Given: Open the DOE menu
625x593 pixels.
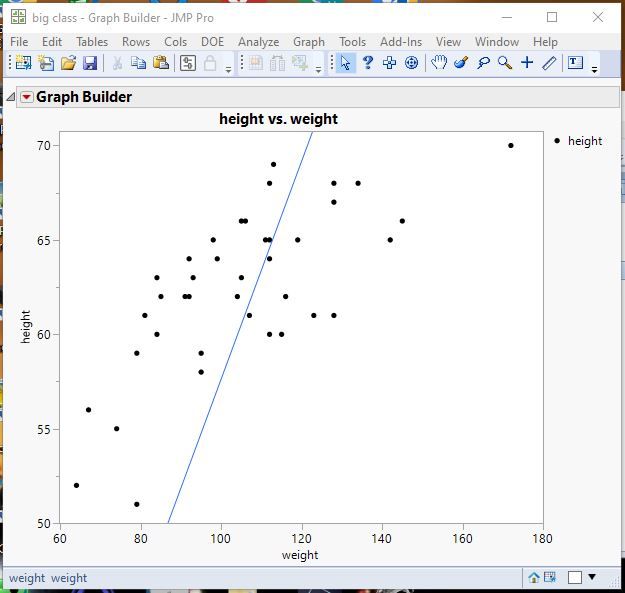Looking at the screenshot, I should [212, 42].
